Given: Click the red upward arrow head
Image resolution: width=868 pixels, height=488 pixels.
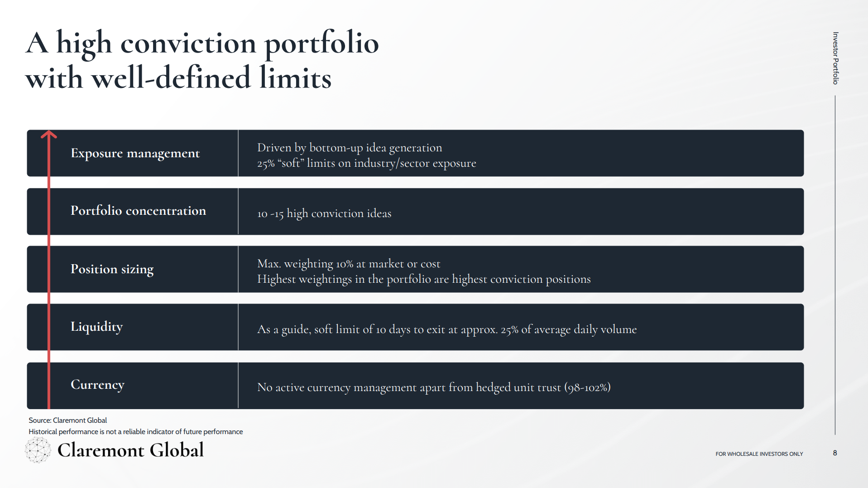Looking at the screenshot, I should pos(49,134).
